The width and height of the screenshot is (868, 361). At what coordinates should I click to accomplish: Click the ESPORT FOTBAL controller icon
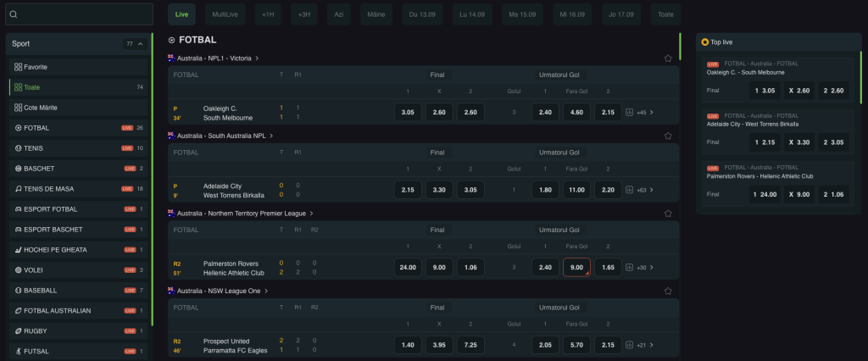point(19,209)
